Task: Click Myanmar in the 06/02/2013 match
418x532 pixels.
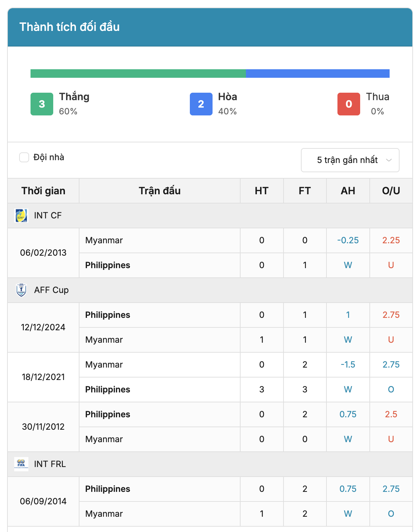Action: click(104, 240)
